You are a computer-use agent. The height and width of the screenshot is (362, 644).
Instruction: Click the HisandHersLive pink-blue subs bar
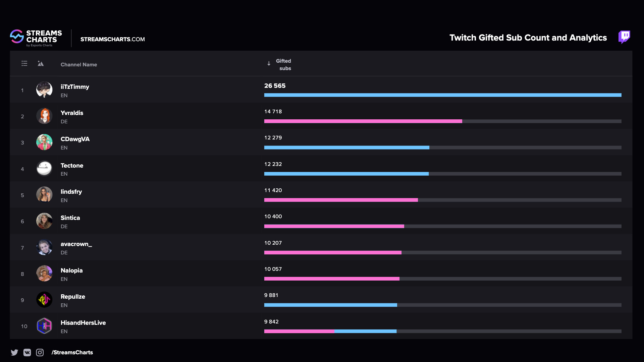pyautogui.click(x=330, y=331)
